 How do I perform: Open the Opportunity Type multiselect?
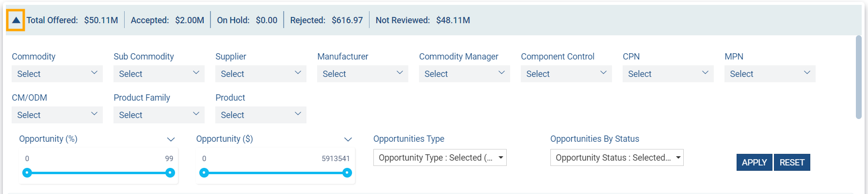tap(439, 158)
